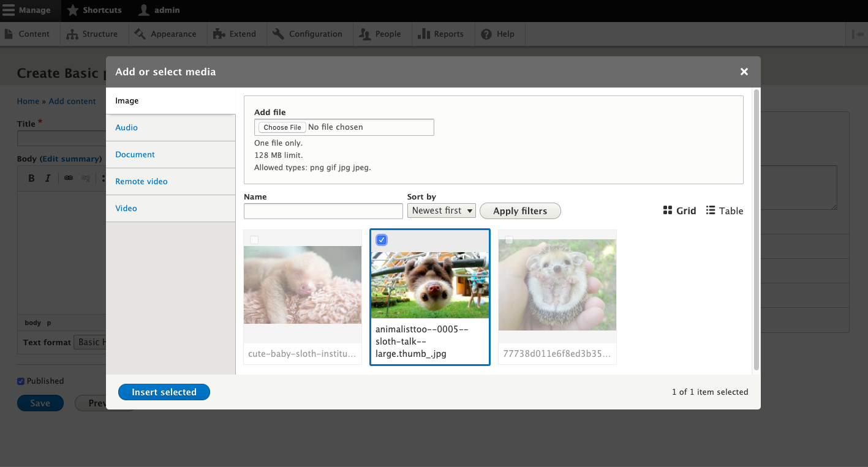The height and width of the screenshot is (467, 868).
Task: Switch to Grid view of media
Action: pyautogui.click(x=679, y=211)
